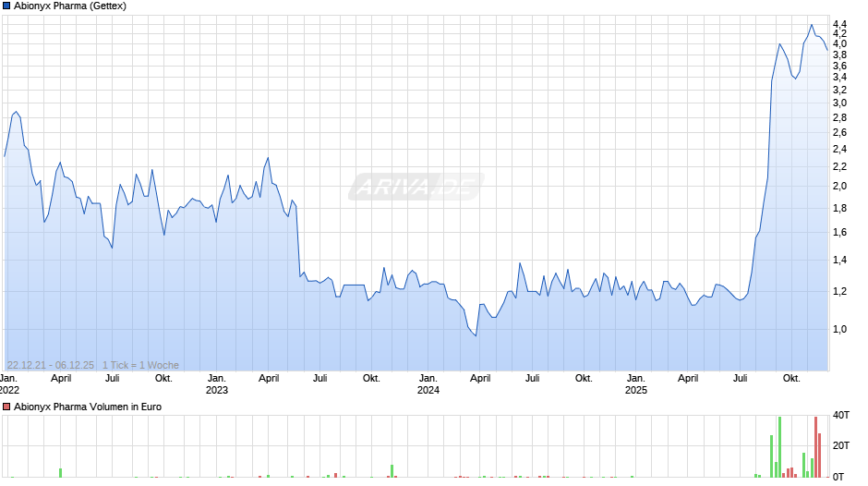This screenshot has height=486, width=868.
Task: Click the 3,6 price axis label
Action: 839,66
